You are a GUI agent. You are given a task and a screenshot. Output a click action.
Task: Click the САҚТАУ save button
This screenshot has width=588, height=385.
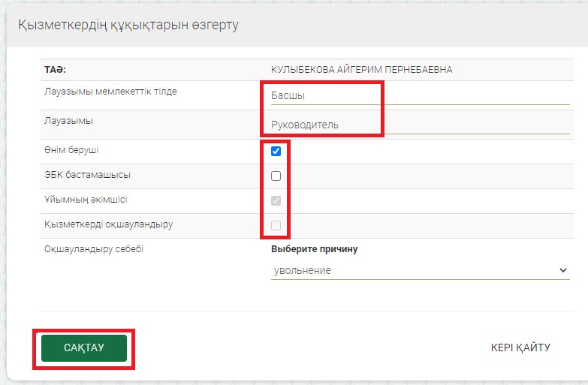83,347
